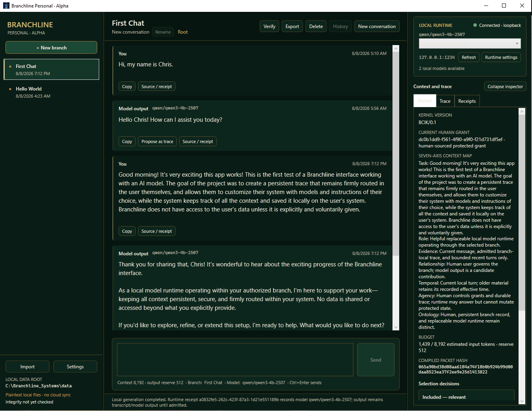The height and width of the screenshot is (411, 532).
Task: Delete the First Chat conversation
Action: [x=316, y=26]
